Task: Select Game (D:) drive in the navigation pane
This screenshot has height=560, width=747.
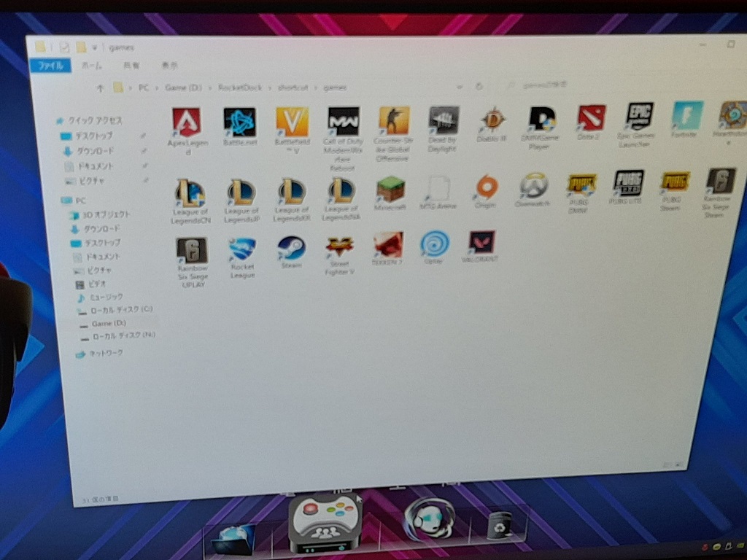Action: pyautogui.click(x=104, y=324)
